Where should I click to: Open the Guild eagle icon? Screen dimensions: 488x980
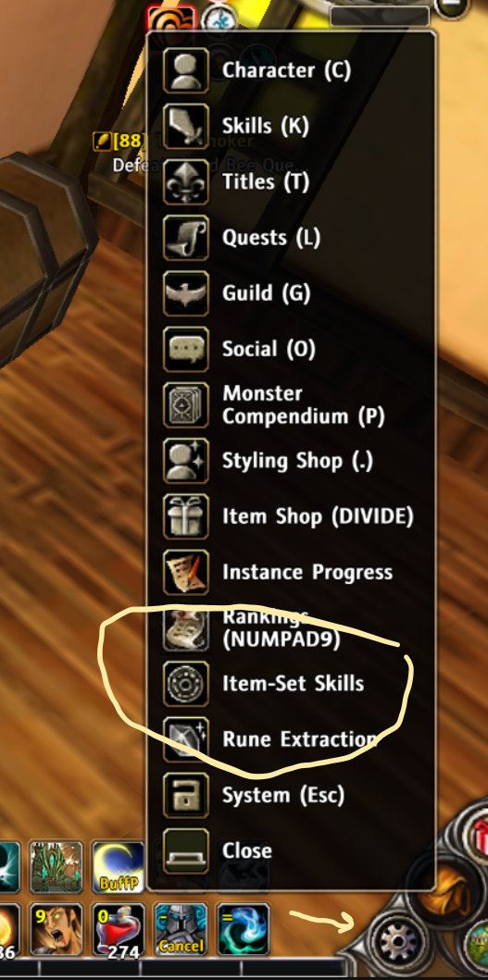(x=186, y=293)
